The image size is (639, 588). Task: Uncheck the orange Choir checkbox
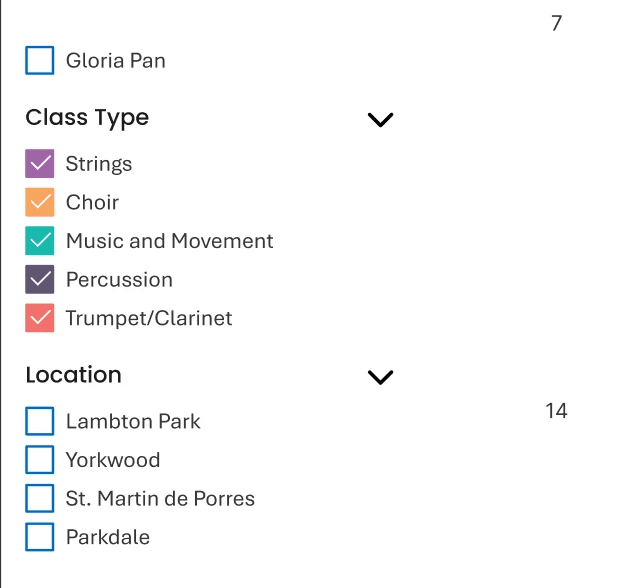(40, 203)
